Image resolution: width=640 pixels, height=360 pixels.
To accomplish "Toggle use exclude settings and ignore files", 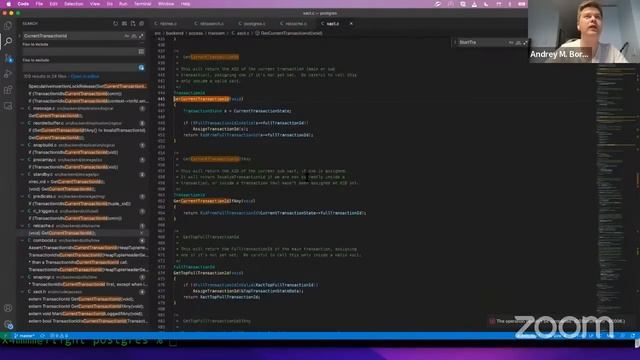I will click(x=141, y=67).
